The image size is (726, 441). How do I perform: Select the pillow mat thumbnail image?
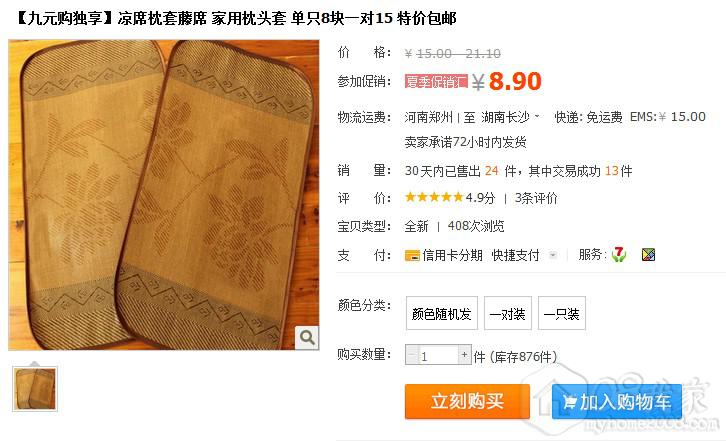(x=35, y=389)
